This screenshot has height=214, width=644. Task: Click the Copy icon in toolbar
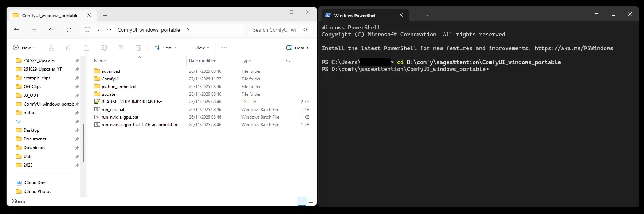[69, 48]
